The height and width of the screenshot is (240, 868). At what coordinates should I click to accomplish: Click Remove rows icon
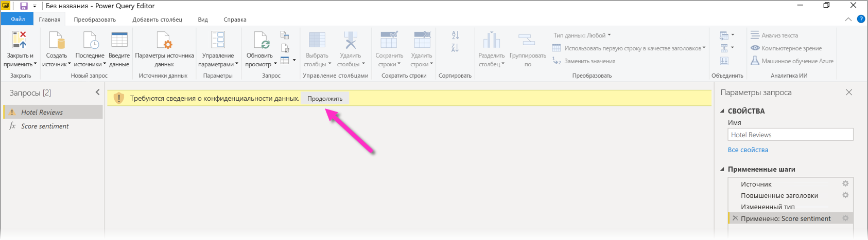click(x=422, y=40)
